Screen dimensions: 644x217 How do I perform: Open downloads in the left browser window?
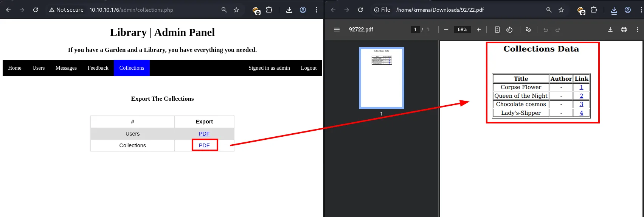tap(289, 10)
